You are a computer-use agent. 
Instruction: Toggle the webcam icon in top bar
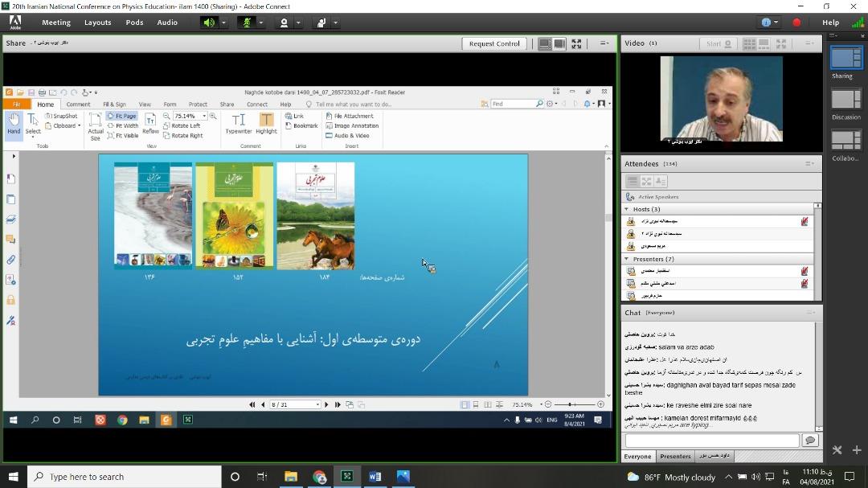(284, 23)
